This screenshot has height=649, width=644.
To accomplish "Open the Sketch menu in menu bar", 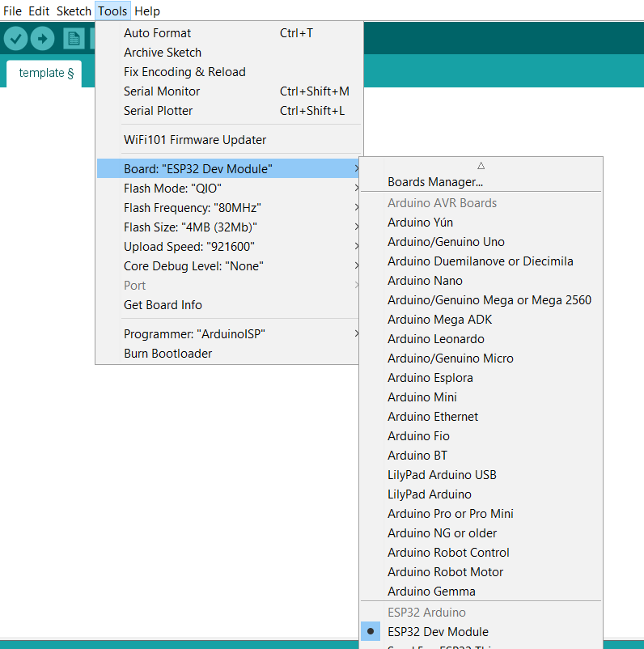I will 74,11.
